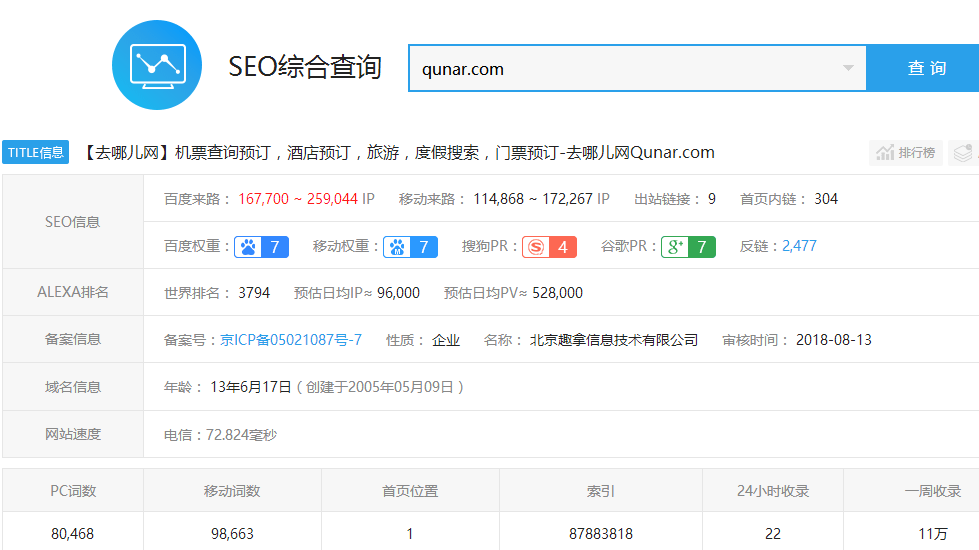The image size is (979, 550).
Task: Click the 搜狗PR value 4 badge
Action: (563, 247)
